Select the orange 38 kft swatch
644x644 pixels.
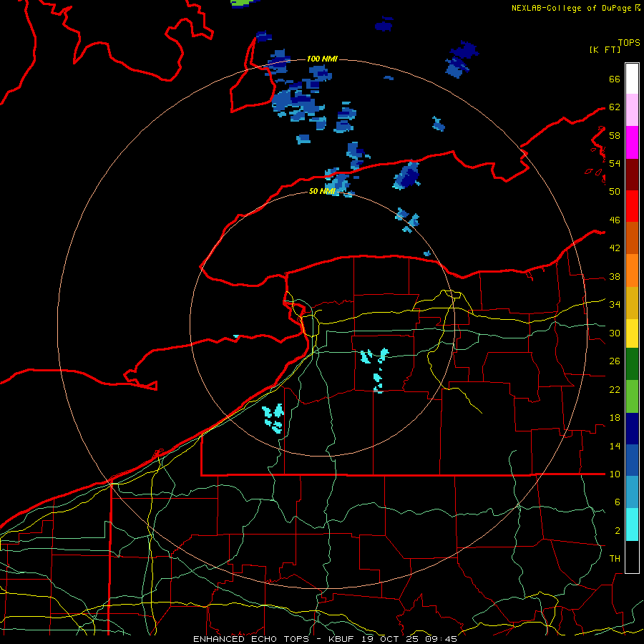(632, 270)
